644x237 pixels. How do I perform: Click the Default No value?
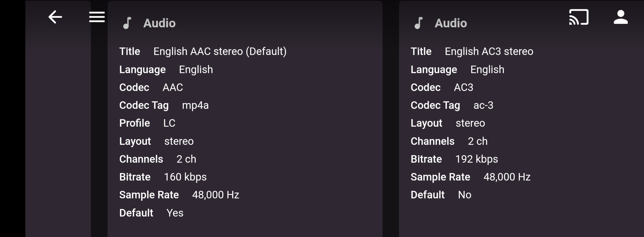(465, 195)
